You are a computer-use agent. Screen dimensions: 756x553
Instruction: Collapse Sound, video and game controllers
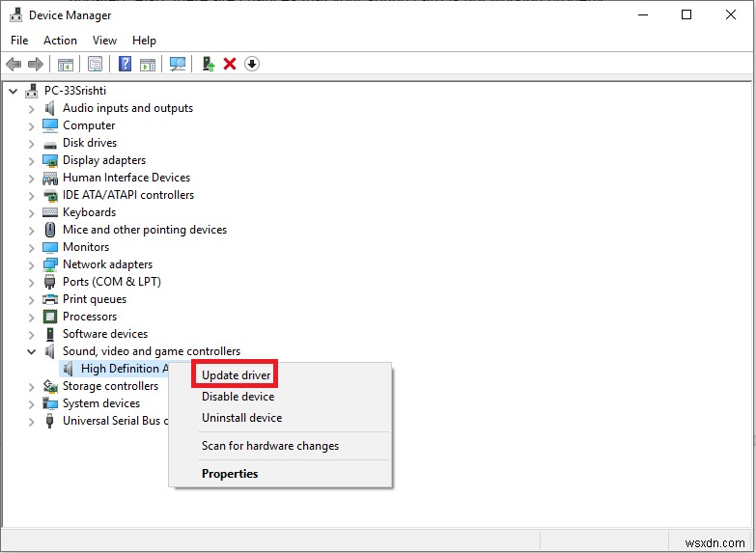[x=31, y=351]
